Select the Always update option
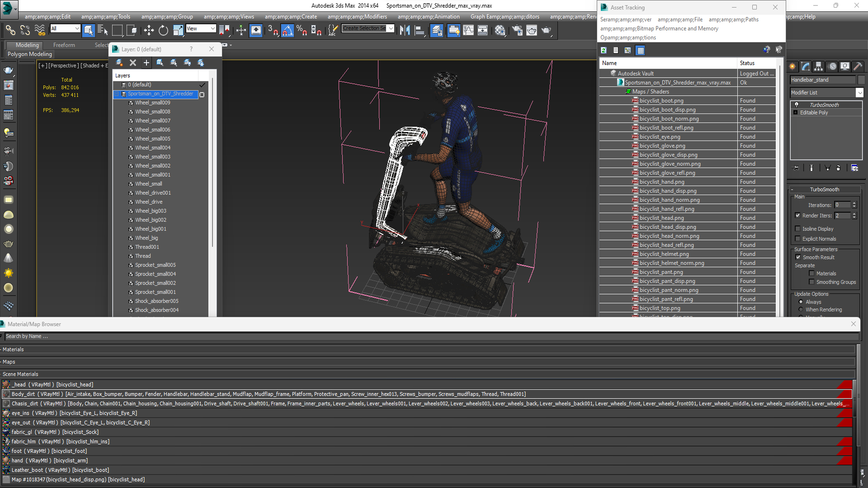 tap(801, 302)
